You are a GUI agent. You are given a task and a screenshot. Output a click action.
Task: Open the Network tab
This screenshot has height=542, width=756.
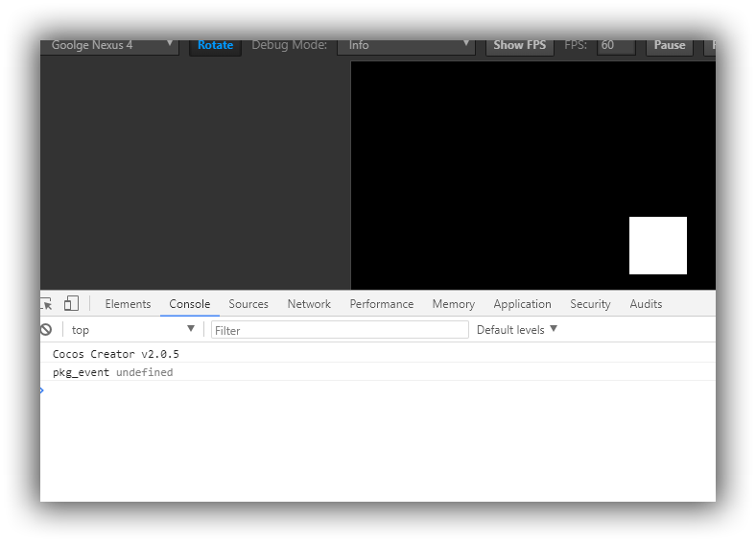point(309,304)
